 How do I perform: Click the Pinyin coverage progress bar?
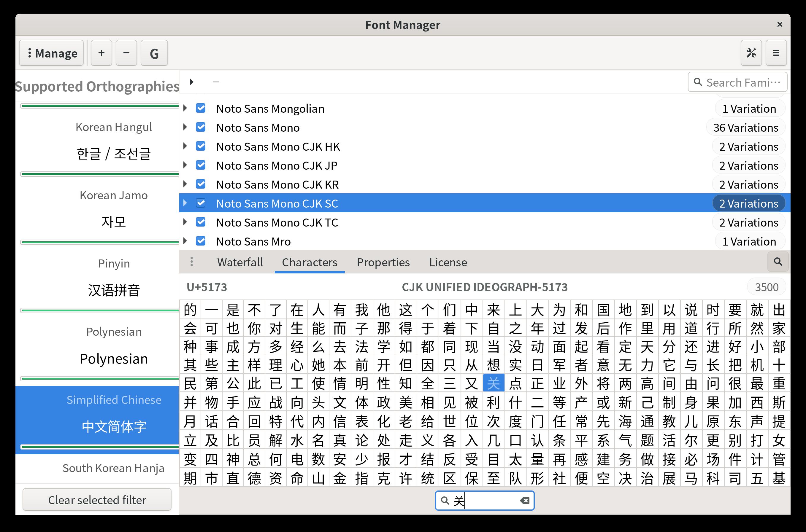click(100, 310)
